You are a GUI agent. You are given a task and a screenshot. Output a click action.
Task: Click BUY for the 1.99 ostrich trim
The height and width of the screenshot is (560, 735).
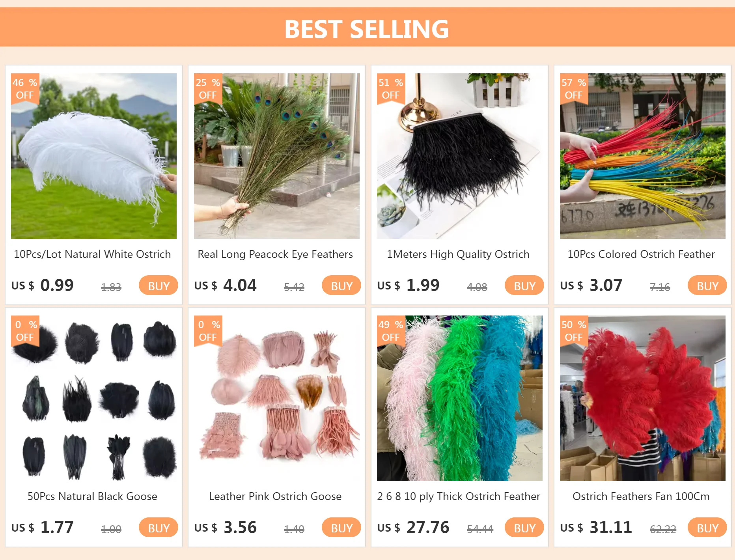[524, 285]
